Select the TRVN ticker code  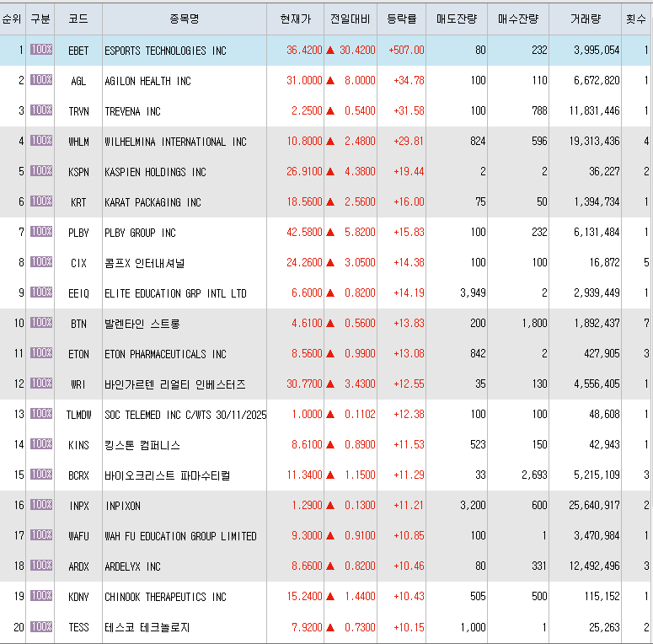pos(78,111)
